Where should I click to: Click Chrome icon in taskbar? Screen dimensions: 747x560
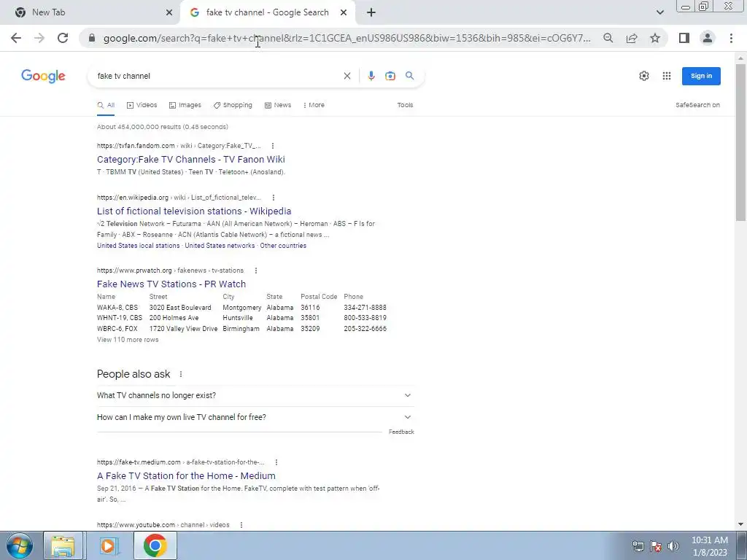pyautogui.click(x=155, y=545)
